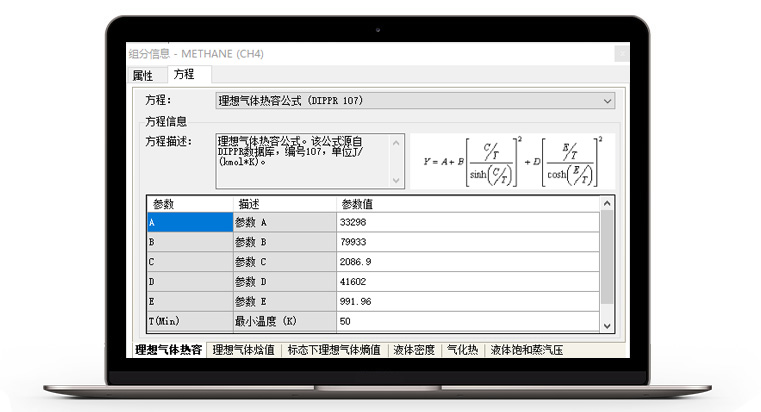761x412 pixels.
Task: Switch to the 液体密度 tab
Action: point(413,350)
